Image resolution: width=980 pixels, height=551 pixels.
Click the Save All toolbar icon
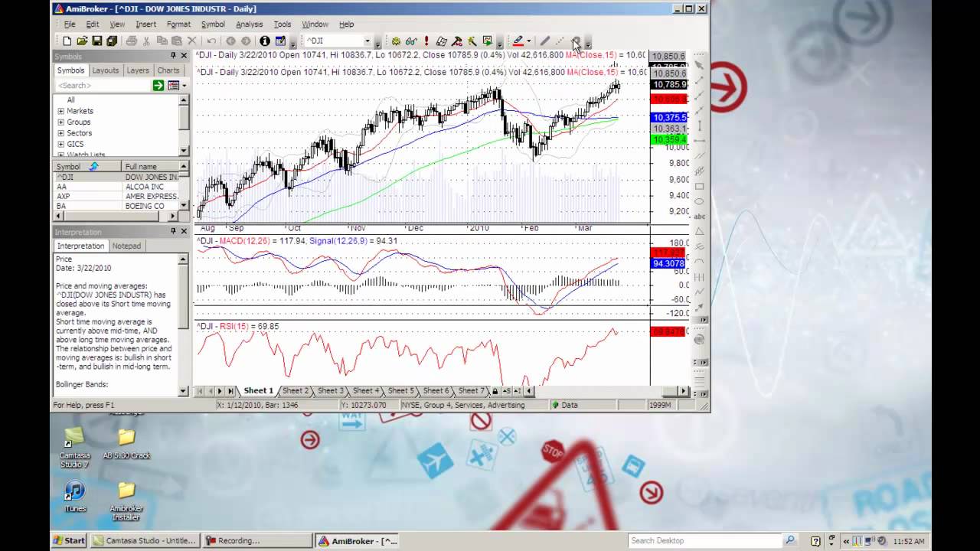111,41
